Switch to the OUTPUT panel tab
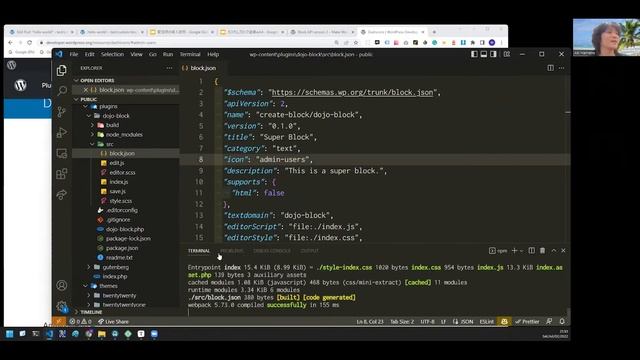Screen dimensions: 640x360 (x=309, y=251)
